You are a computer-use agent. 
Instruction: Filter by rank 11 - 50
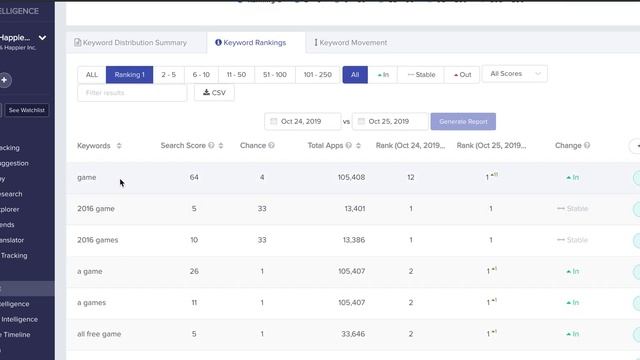pos(236,75)
